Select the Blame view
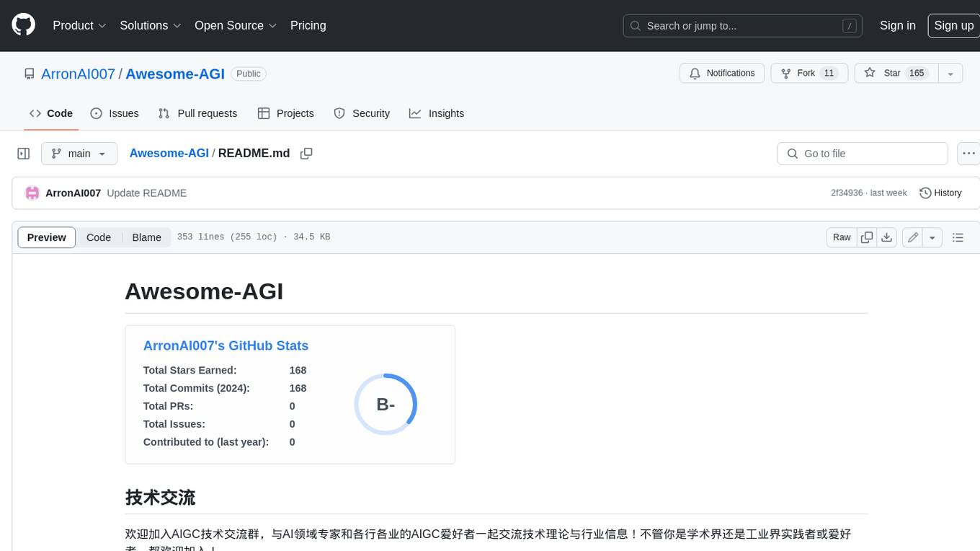The width and height of the screenshot is (980, 551). pyautogui.click(x=146, y=237)
